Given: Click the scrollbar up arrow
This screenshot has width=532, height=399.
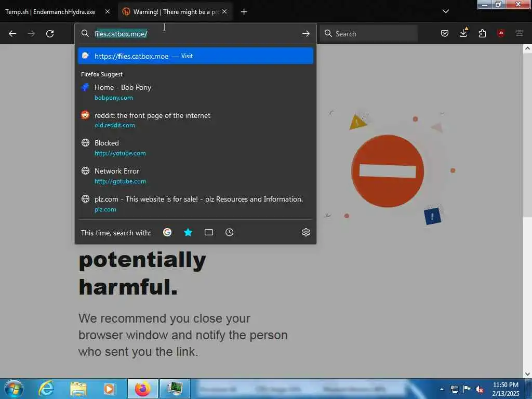Looking at the screenshot, I should pyautogui.click(x=527, y=48).
